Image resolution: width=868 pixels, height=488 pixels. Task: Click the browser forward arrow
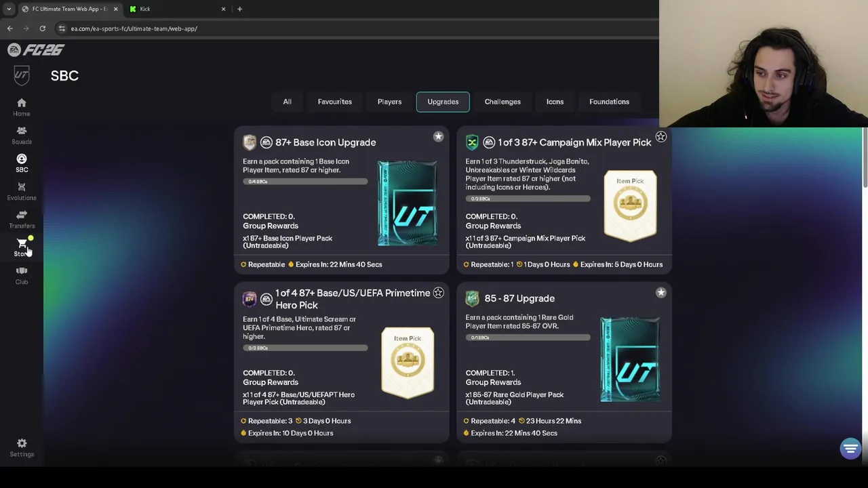click(x=26, y=28)
